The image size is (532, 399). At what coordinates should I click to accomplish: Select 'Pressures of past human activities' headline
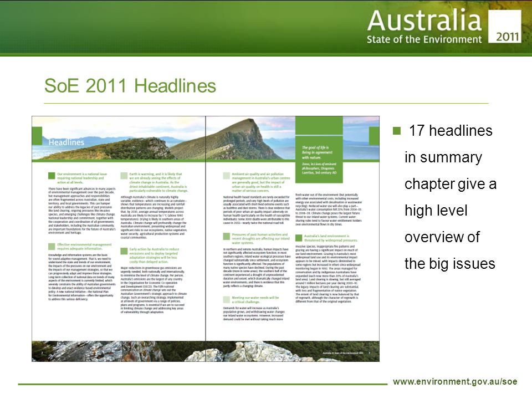tap(260, 238)
